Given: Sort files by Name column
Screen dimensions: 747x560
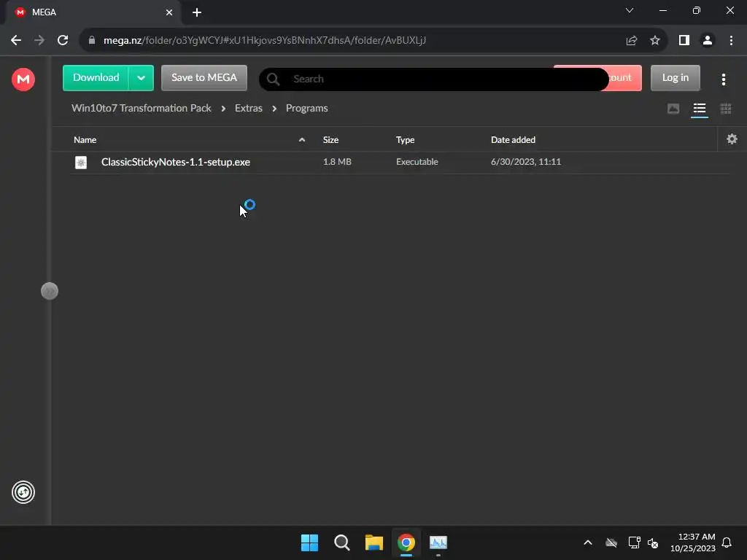Looking at the screenshot, I should (85, 139).
